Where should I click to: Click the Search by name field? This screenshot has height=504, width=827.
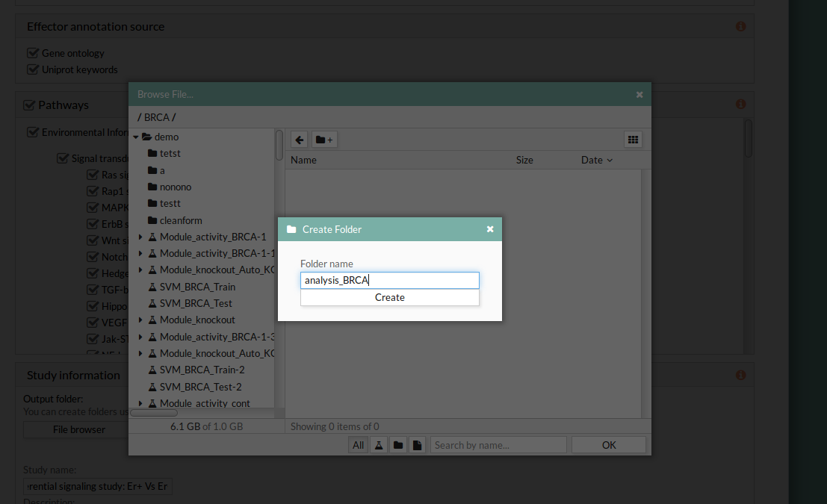[x=498, y=445]
